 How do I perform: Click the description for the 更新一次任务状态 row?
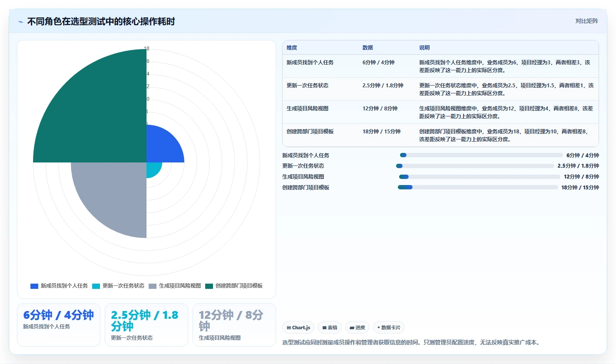point(506,89)
